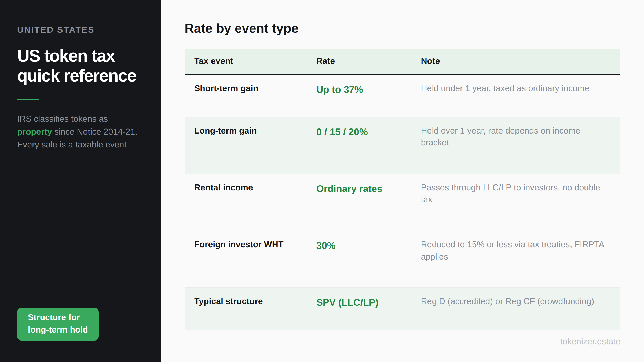Click the 'Long-term gain' row label
The height and width of the screenshot is (362, 644).
pos(225,131)
